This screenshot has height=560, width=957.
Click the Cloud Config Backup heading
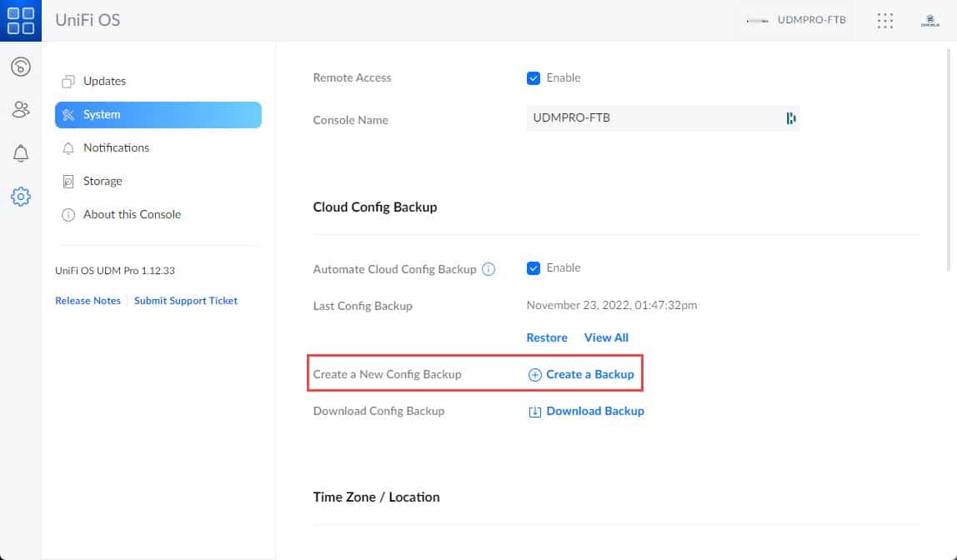[x=375, y=207]
